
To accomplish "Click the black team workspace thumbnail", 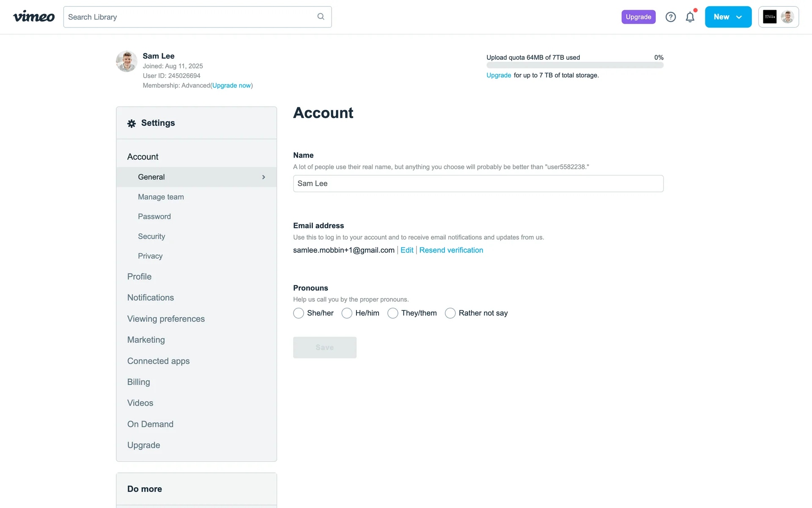I will [769, 17].
